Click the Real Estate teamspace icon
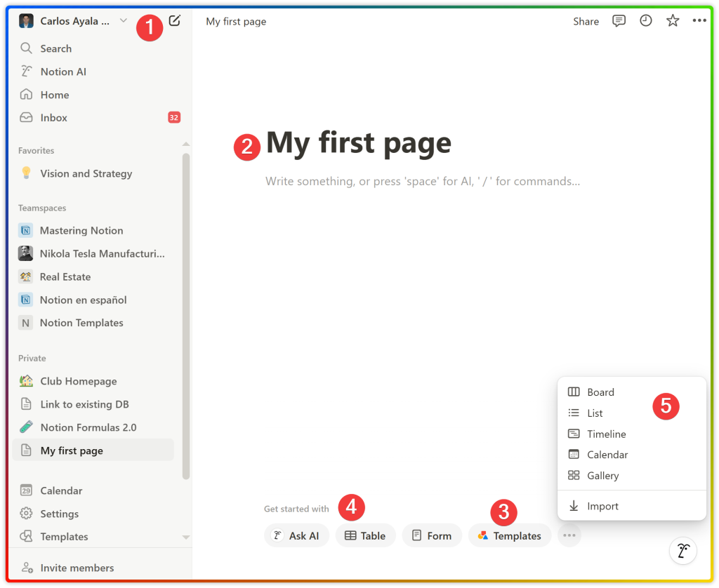This screenshot has height=588, width=719. coord(26,276)
